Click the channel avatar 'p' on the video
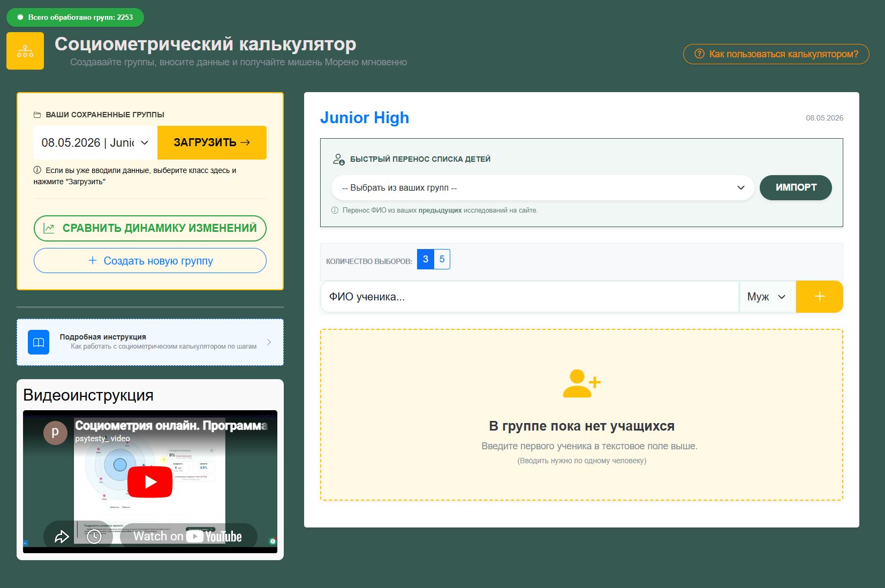Image resolution: width=885 pixels, height=588 pixels. coord(55,432)
